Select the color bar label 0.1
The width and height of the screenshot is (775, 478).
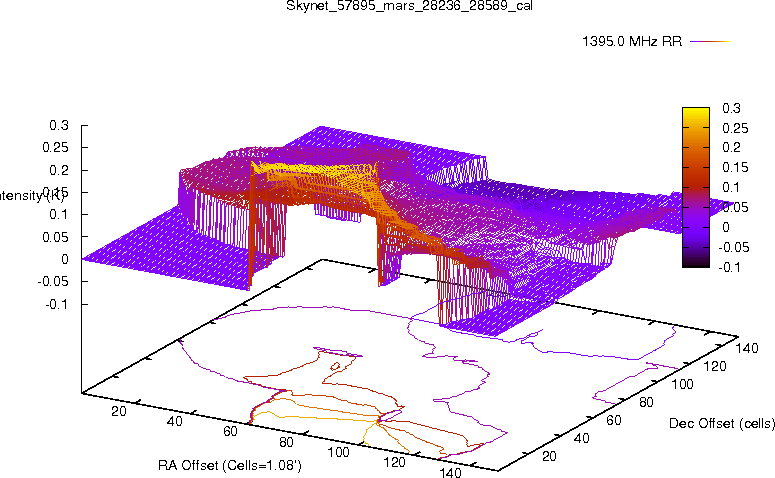(731, 187)
